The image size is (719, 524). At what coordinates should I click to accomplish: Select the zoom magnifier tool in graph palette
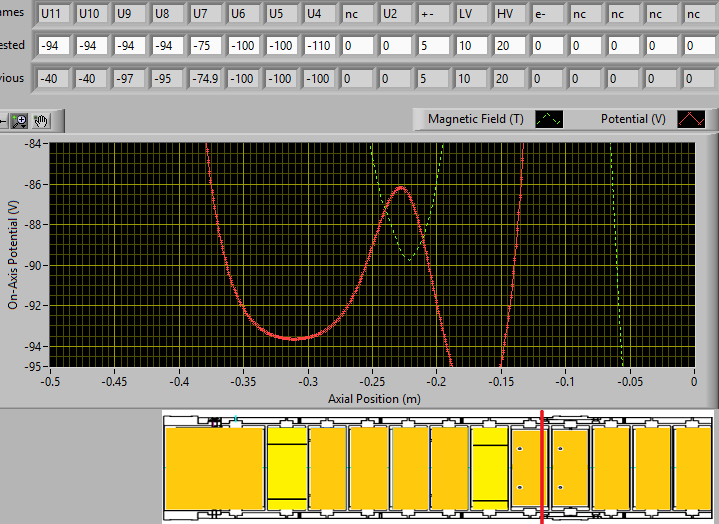pyautogui.click(x=21, y=120)
